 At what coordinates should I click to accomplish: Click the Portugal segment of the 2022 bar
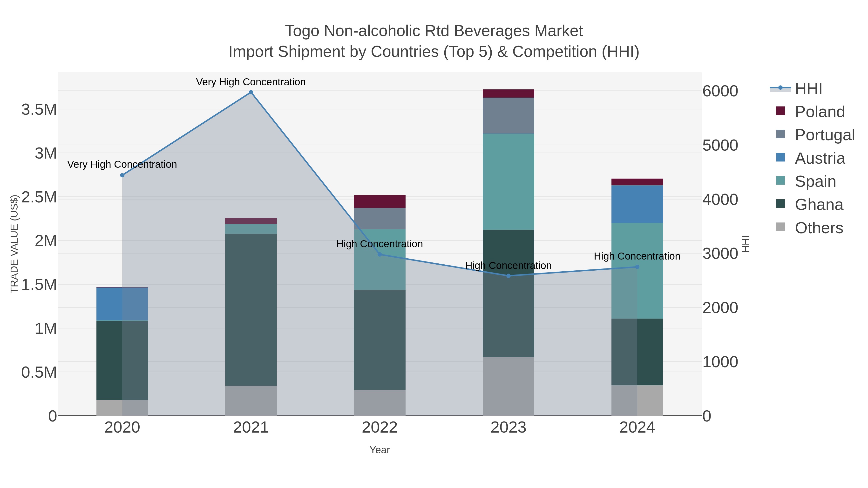click(x=380, y=219)
